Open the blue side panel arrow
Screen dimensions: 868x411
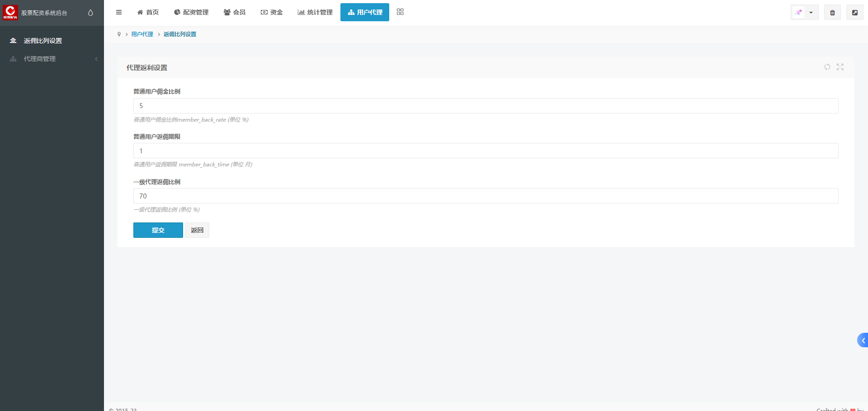(x=863, y=340)
